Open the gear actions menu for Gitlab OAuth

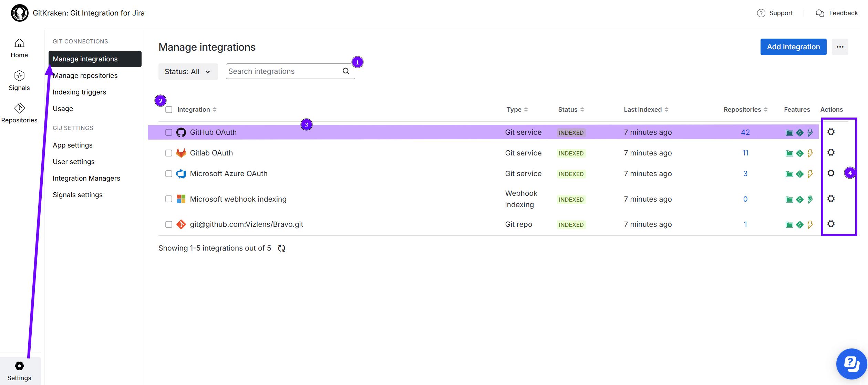point(831,153)
